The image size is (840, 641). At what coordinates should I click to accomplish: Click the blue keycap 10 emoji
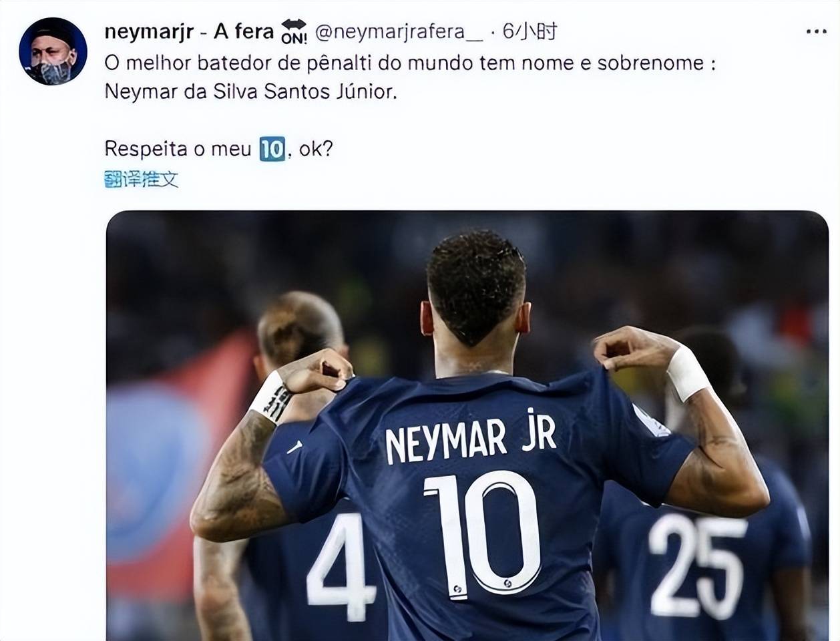coord(272,148)
